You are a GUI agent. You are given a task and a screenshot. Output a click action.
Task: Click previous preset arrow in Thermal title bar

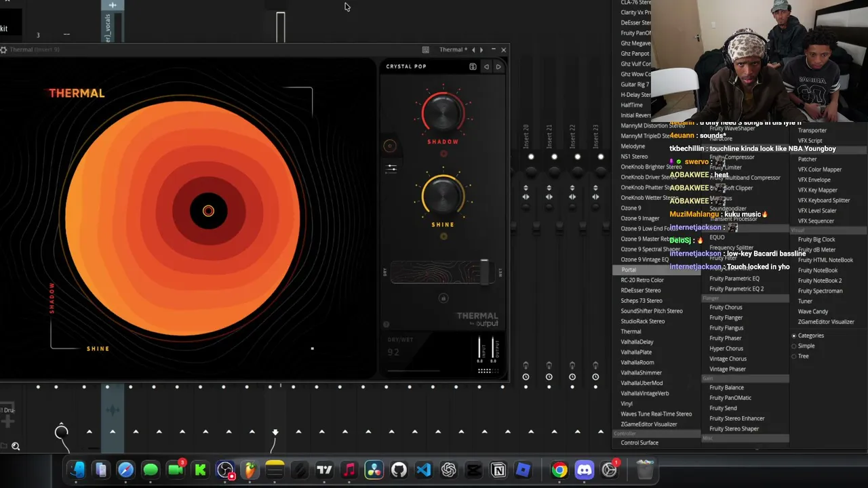point(473,49)
